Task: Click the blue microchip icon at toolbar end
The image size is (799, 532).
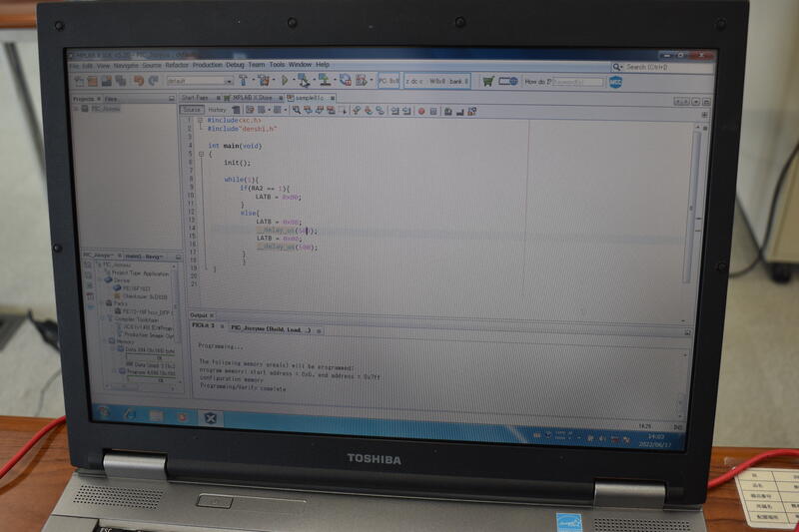Action: [x=616, y=82]
